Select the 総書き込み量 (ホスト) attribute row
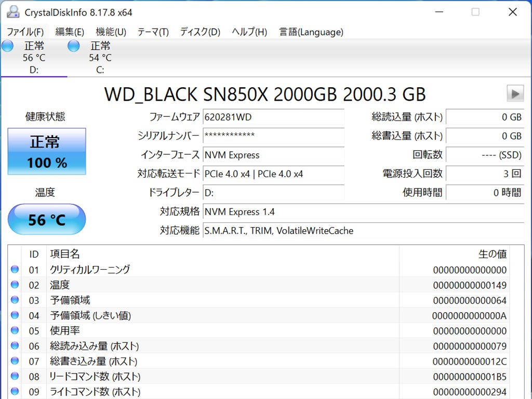Image resolution: width=532 pixels, height=399 pixels. (x=208, y=361)
